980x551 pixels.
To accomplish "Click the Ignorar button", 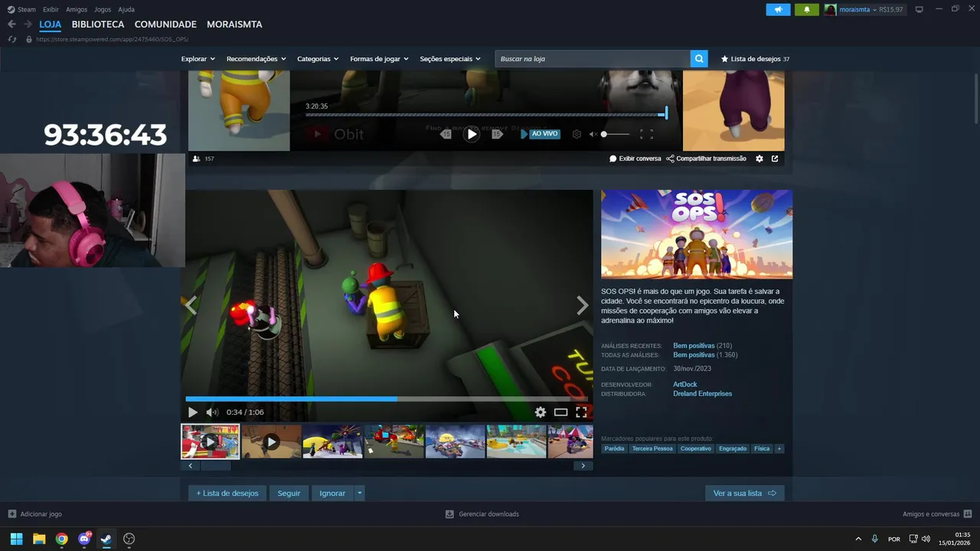I will tap(332, 494).
